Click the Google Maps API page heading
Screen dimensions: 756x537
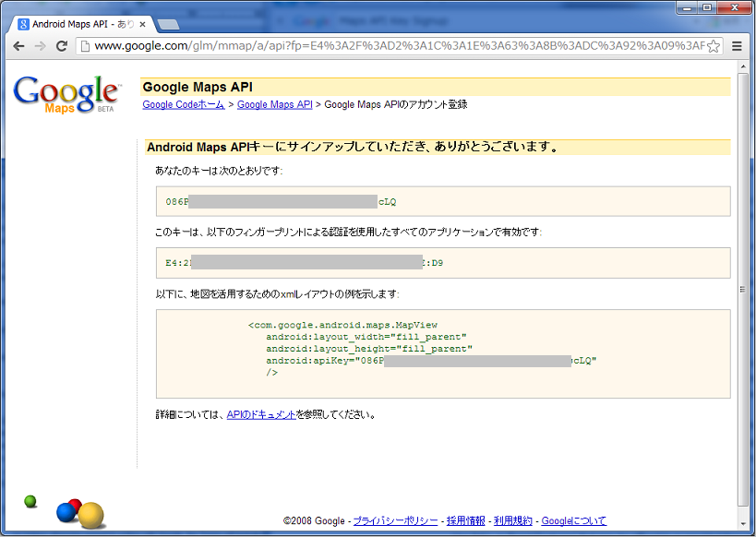(198, 88)
